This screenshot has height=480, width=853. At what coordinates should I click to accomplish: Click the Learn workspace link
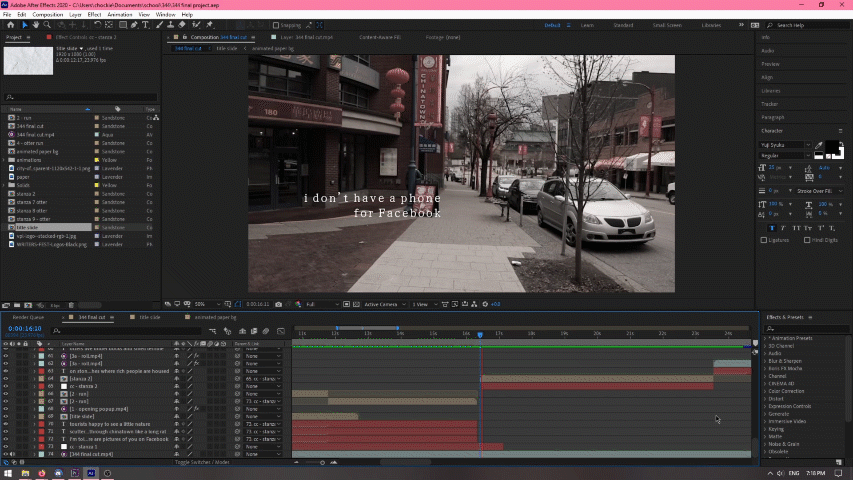(x=587, y=25)
